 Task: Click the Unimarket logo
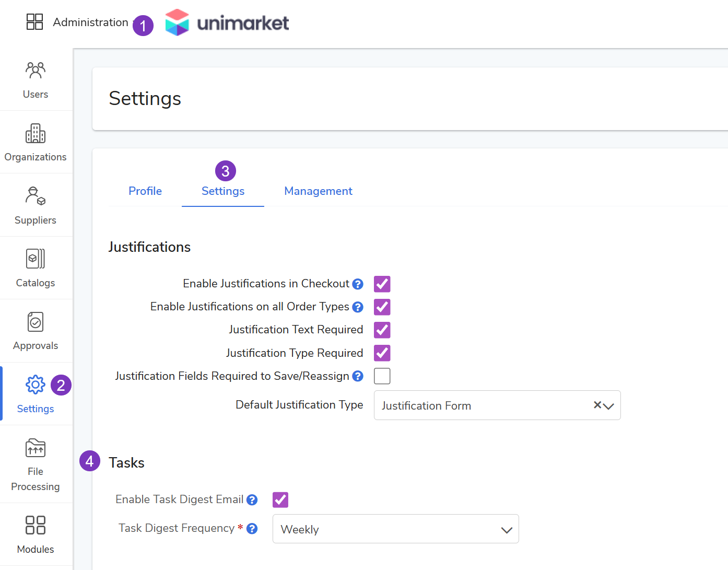[227, 22]
